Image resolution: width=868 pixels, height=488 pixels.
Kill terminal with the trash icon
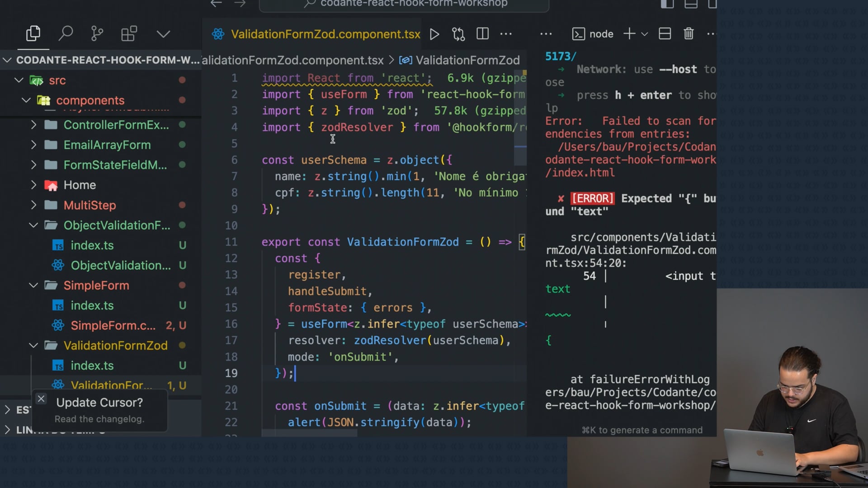[689, 34]
